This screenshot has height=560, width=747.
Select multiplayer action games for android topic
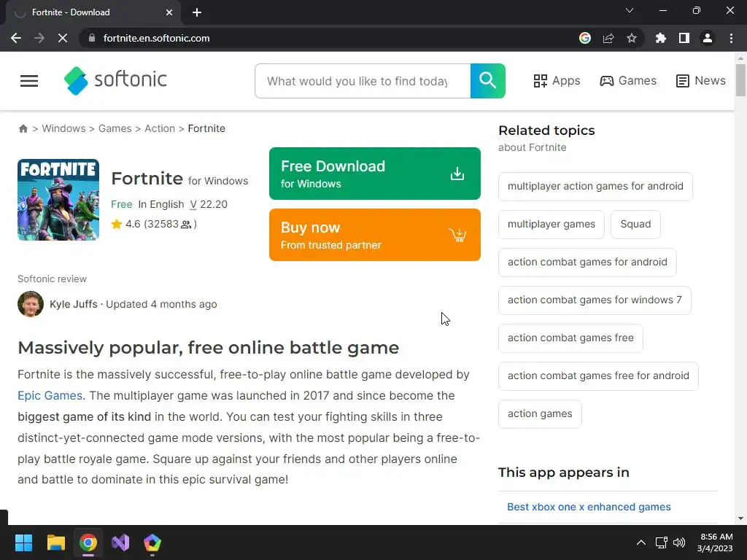(595, 186)
